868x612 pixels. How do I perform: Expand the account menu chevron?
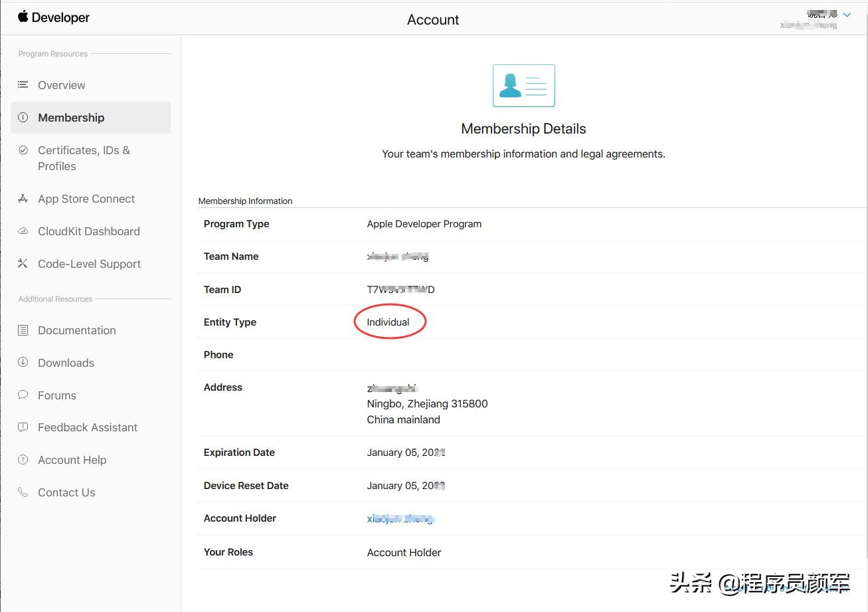pos(847,15)
